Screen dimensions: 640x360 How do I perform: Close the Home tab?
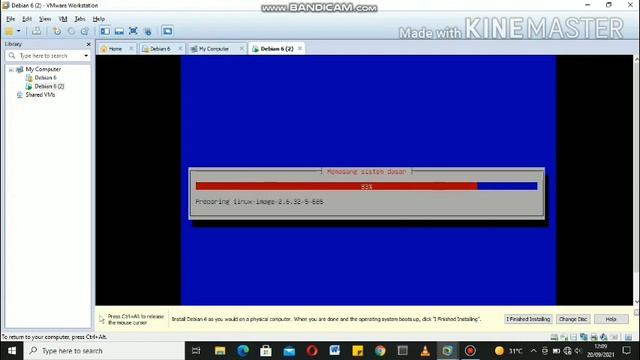click(x=131, y=49)
